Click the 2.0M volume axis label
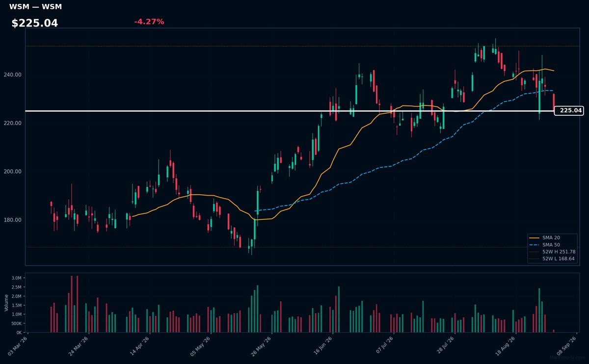 coord(16,296)
